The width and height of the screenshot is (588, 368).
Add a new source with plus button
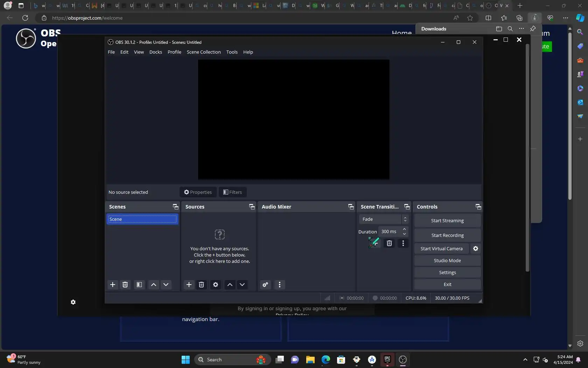(x=189, y=285)
